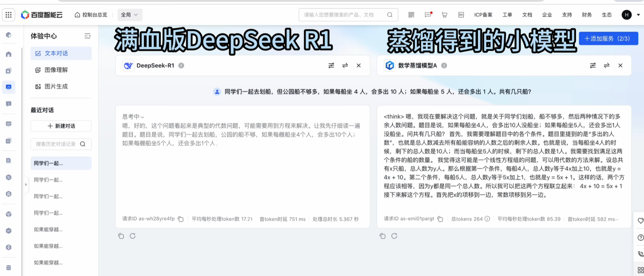This screenshot has width=644, height=276.
Task: Click the highlighted experience center rail icon
Action: pos(8,87)
